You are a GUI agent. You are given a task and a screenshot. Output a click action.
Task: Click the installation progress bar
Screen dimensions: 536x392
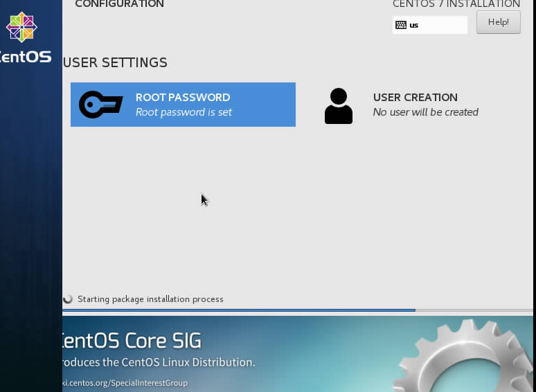(298, 310)
